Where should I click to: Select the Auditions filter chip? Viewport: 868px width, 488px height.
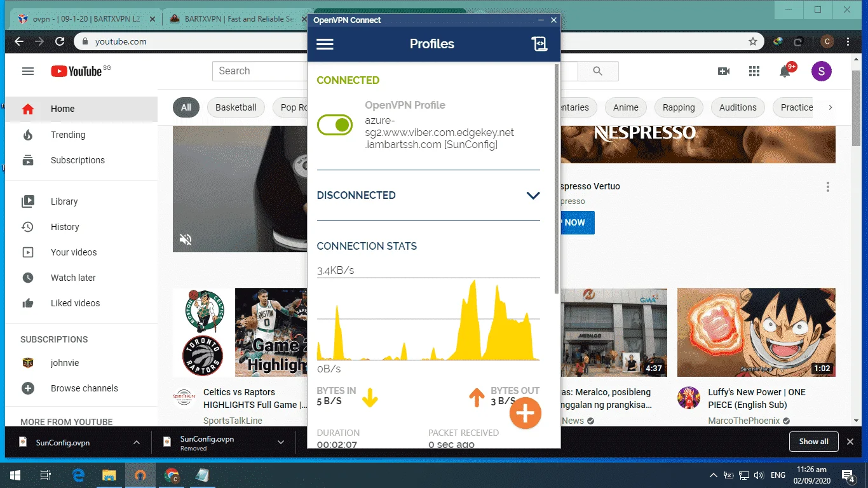(738, 107)
